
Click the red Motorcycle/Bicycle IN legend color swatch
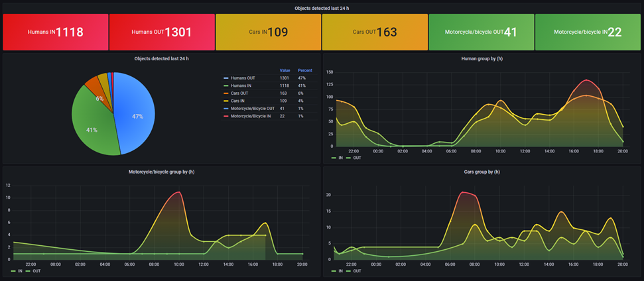point(225,116)
